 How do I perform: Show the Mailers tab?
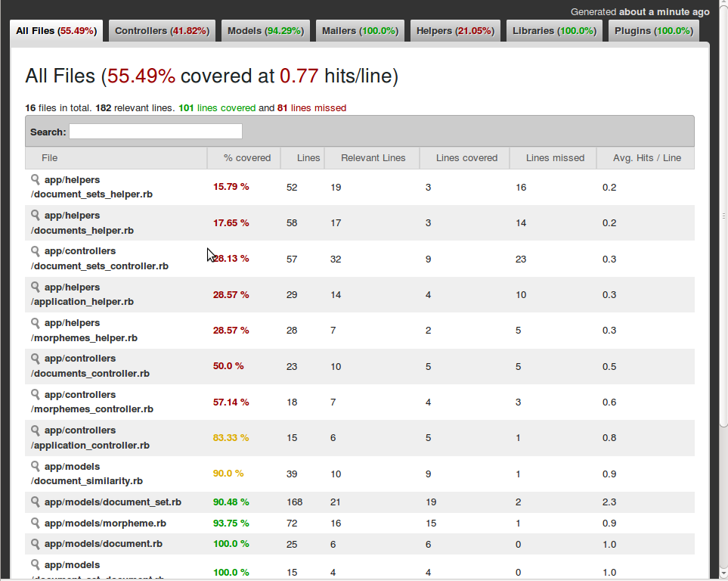(359, 31)
